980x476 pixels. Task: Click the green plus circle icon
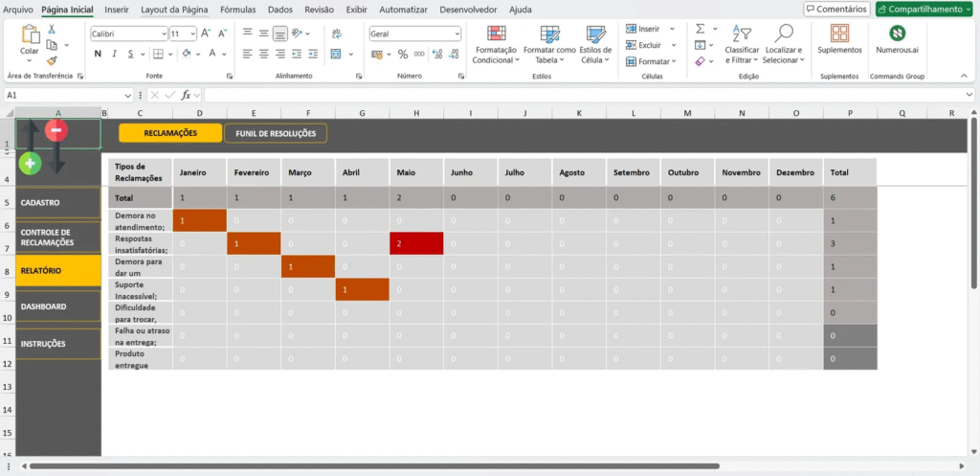tap(30, 164)
